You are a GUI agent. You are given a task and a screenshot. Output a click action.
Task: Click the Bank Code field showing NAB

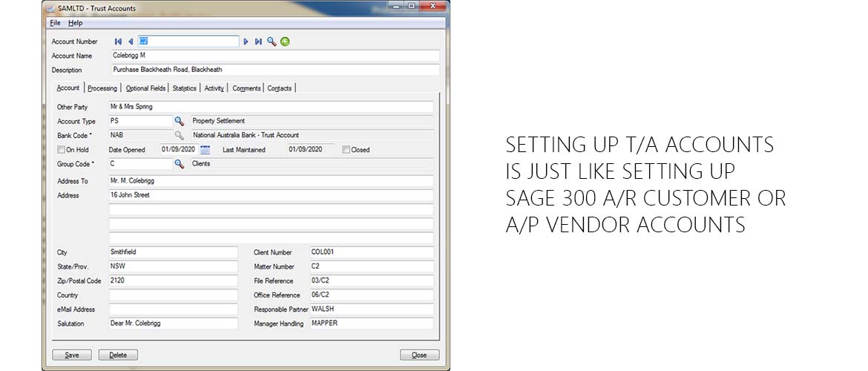click(141, 134)
